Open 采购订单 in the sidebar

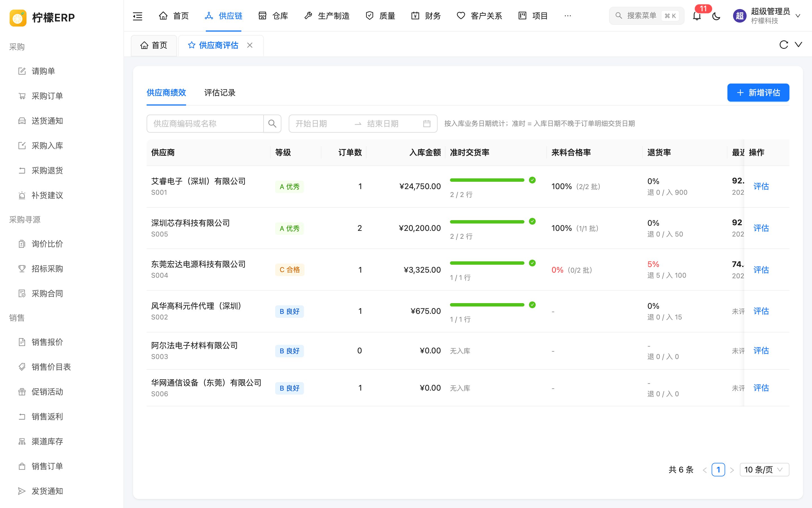click(62, 96)
